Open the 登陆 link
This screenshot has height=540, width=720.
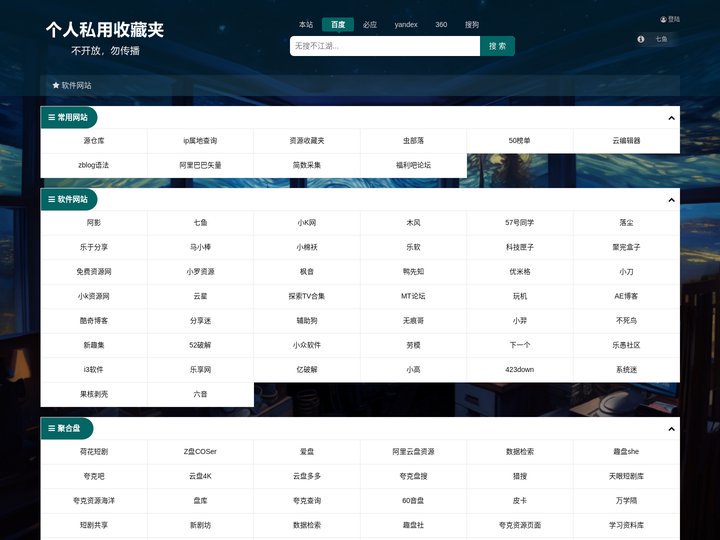point(674,19)
